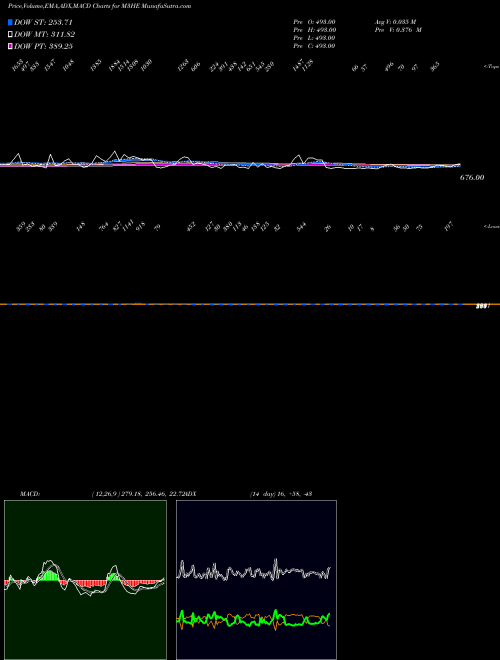Click the green +DI line in ADX chart
Viewport: 500px width, 660px height.
pos(253,620)
